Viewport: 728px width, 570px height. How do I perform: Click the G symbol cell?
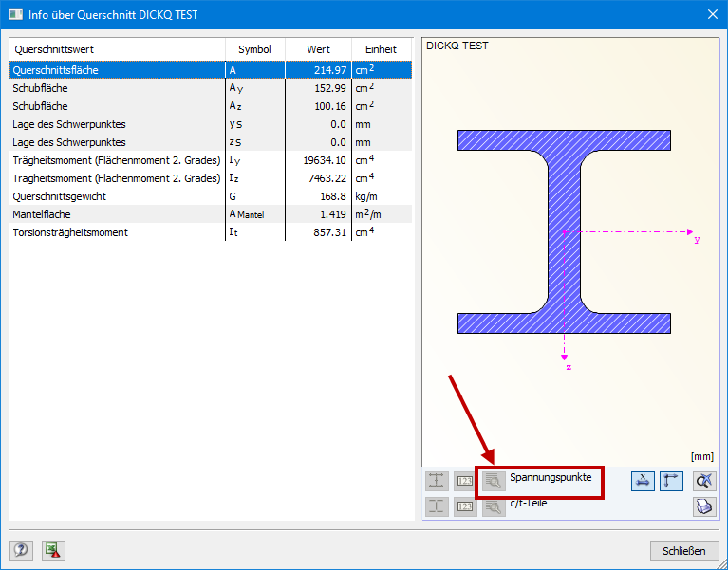pos(255,196)
